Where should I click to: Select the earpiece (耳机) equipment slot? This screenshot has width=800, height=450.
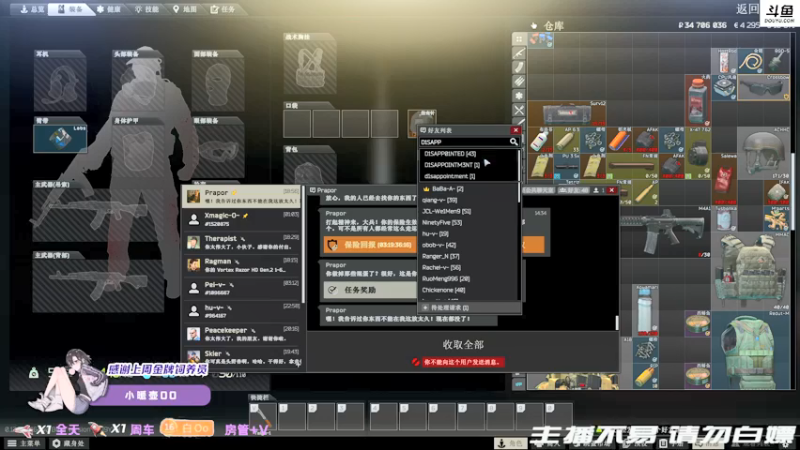pos(60,81)
